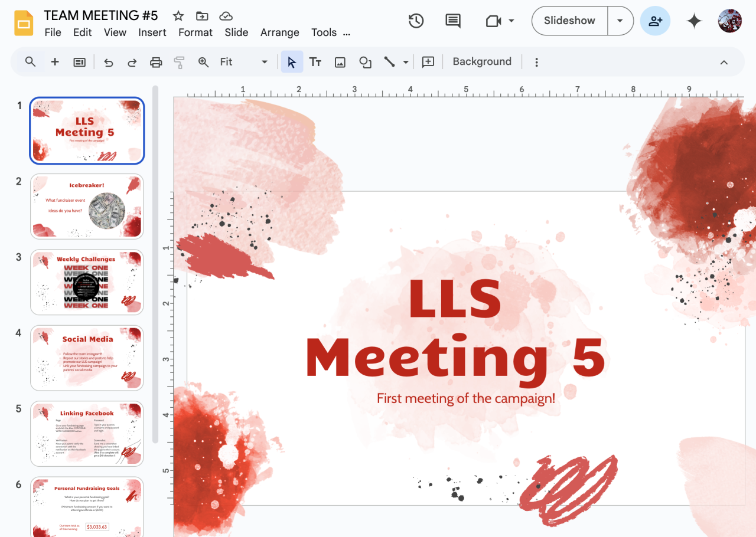Screen dimensions: 756x537
Task: Open version history clock icon
Action: (416, 21)
